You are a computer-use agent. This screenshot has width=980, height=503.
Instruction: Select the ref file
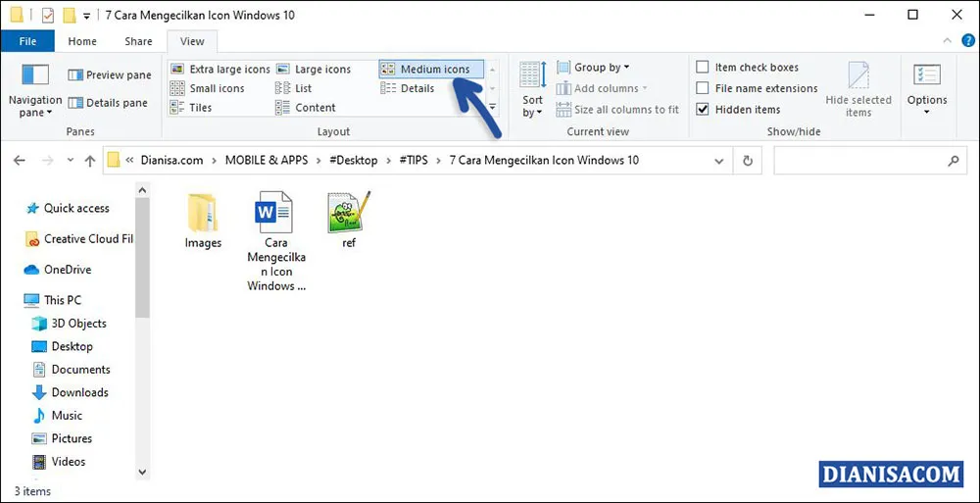(349, 221)
